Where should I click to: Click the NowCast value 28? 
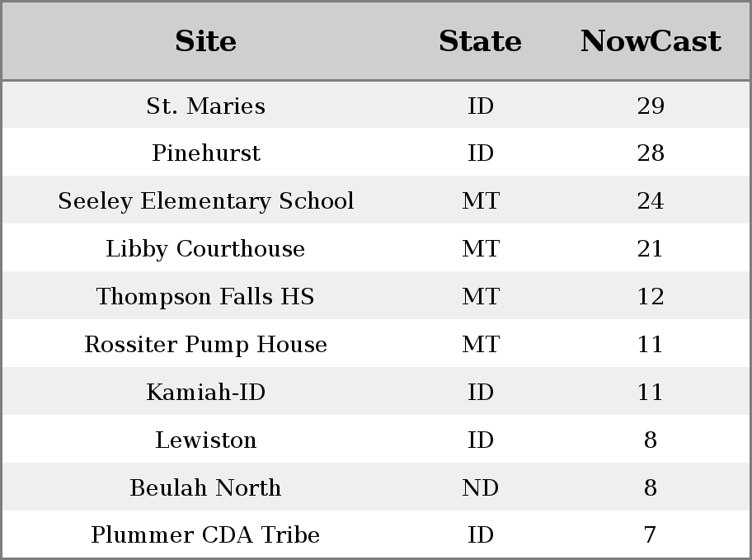click(x=651, y=153)
